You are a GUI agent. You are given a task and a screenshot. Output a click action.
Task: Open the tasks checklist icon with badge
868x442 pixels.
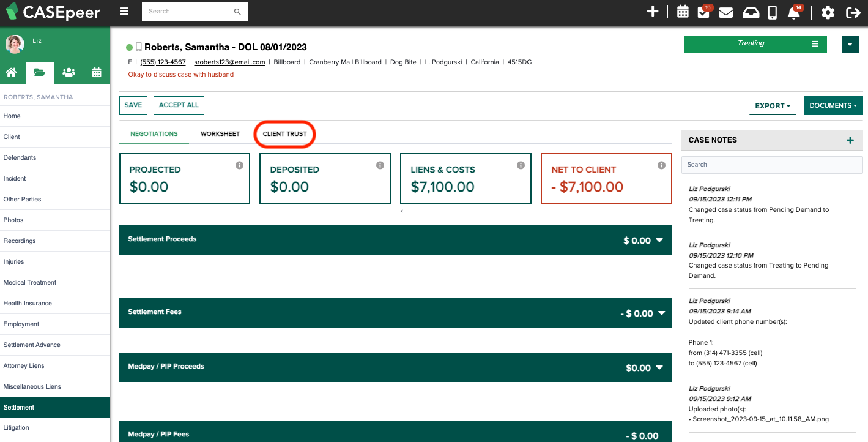tap(703, 12)
